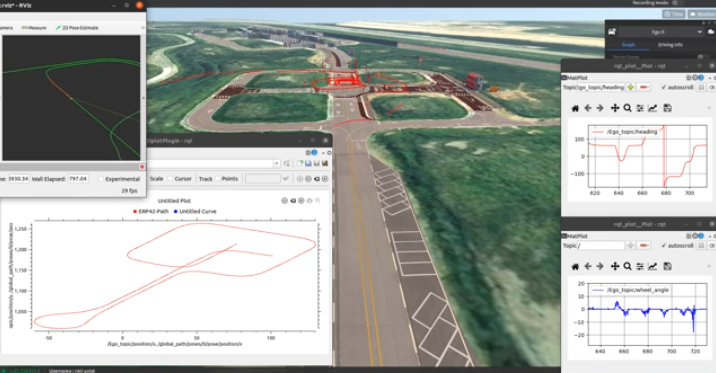Go back a view in wheel_angle plot toolbar
The width and height of the screenshot is (716, 373).
588,266
